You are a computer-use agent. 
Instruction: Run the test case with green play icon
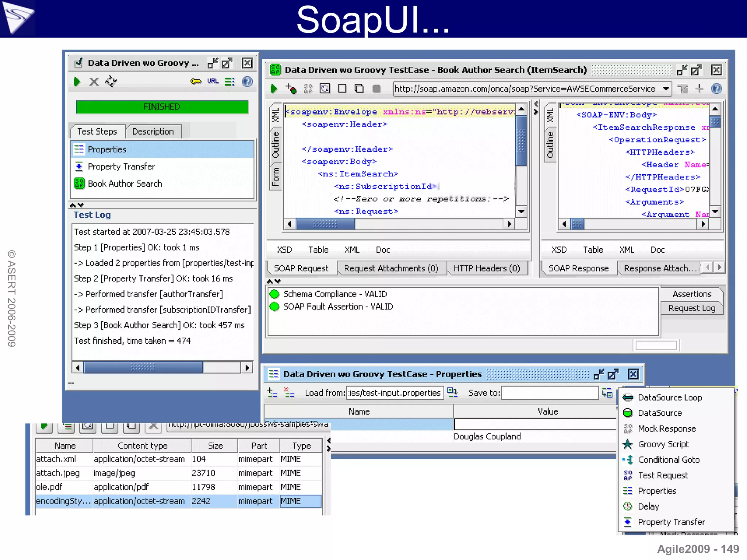(x=77, y=82)
